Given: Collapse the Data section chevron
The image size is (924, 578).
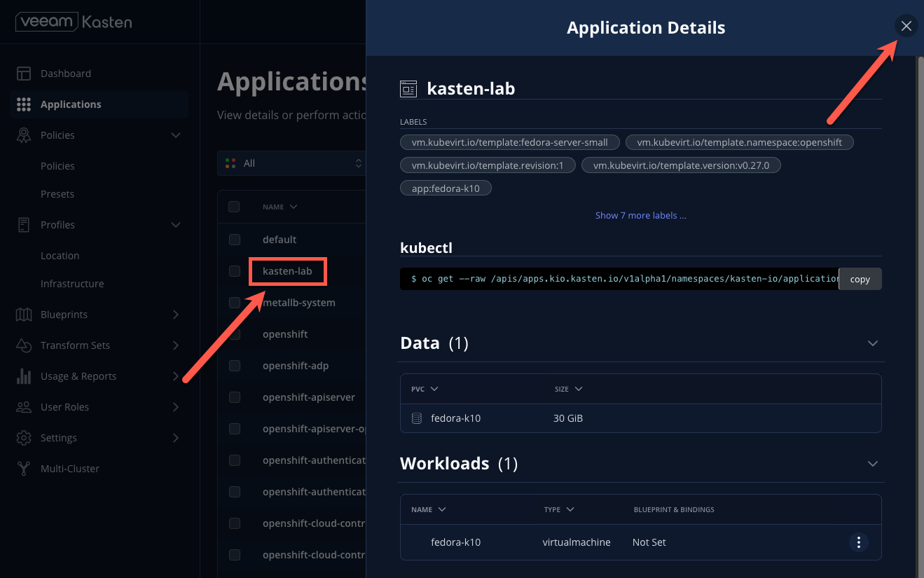Looking at the screenshot, I should click(x=873, y=343).
